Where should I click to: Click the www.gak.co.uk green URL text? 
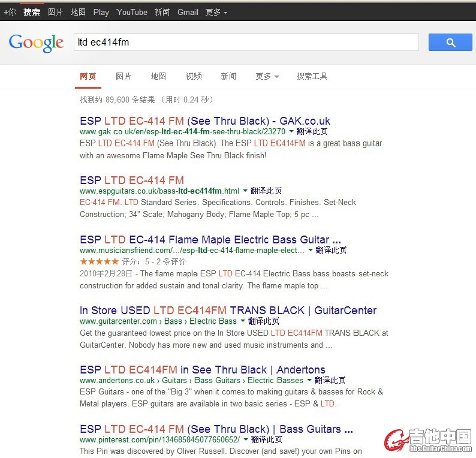182,131
